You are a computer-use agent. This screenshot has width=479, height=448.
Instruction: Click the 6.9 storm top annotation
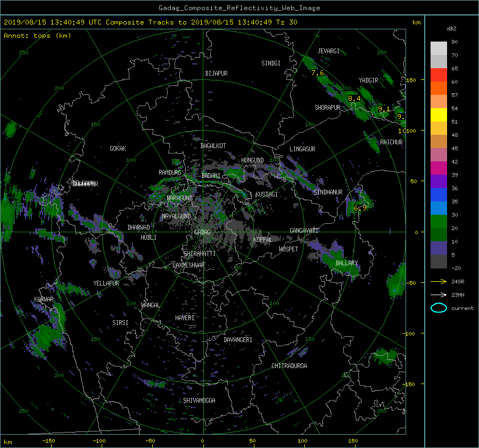[360, 208]
